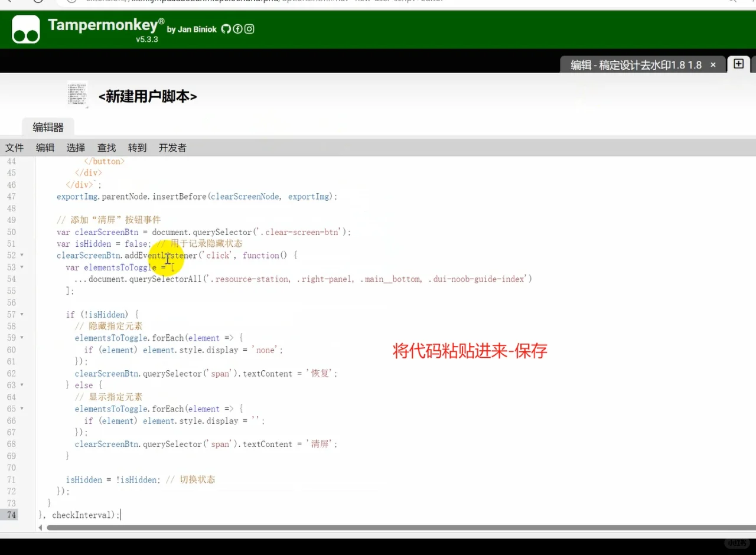Click the line setting textContent to '清屏'
Image resolution: width=756 pixels, height=555 pixels.
point(206,445)
